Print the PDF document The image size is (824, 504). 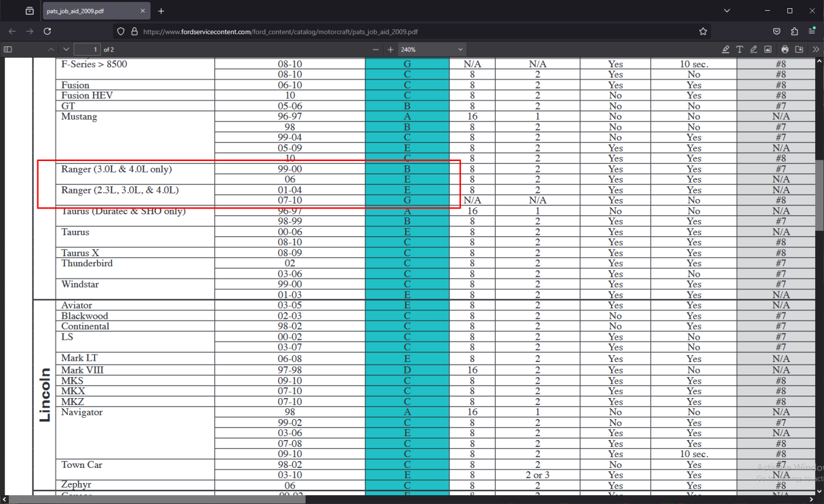(x=785, y=49)
